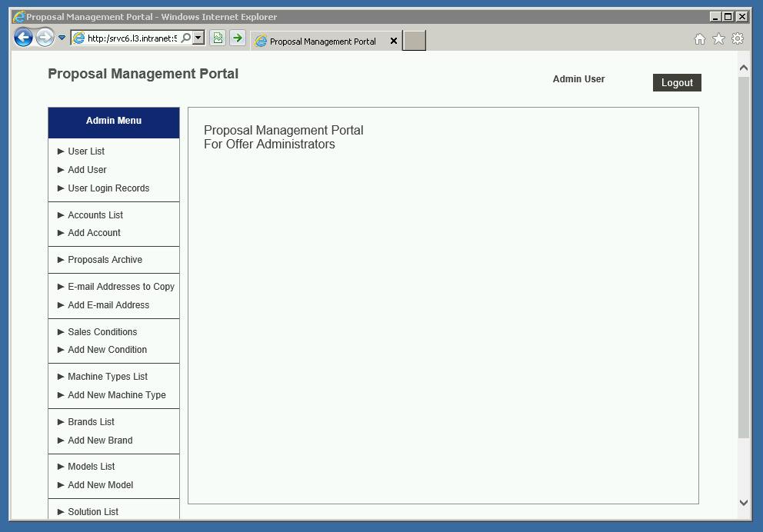
Task: Open Add New Brand link
Action: [100, 440]
